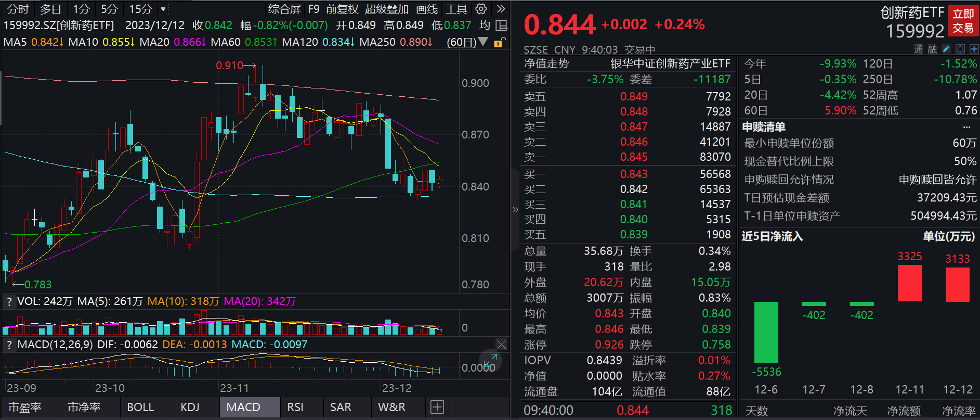Select the 卖五 price 0.849
Screen dimensions: 980x420
pyautogui.click(x=634, y=96)
